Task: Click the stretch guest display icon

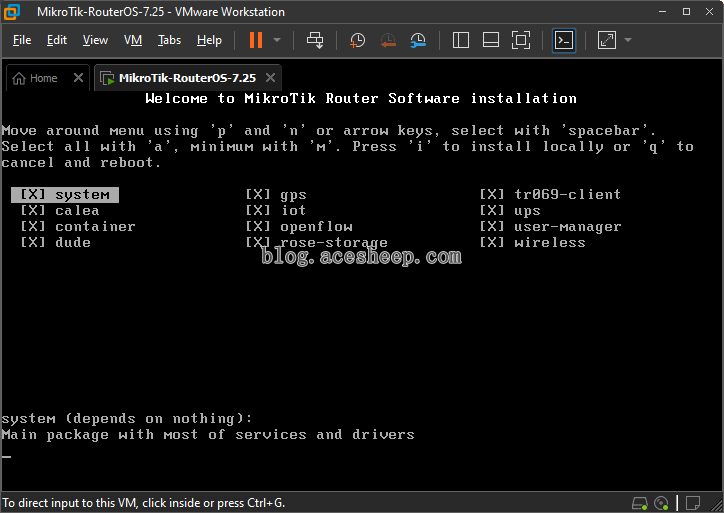Action: 607,40
